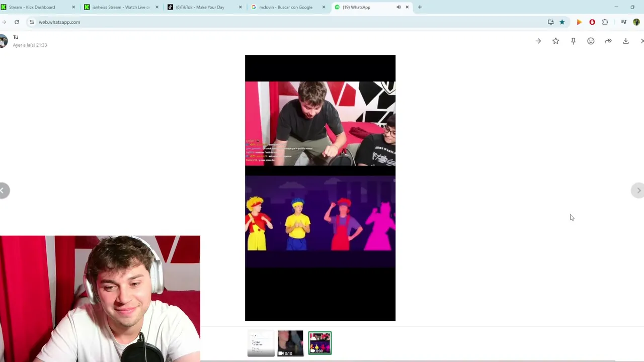The width and height of the screenshot is (644, 362).
Task: Close the ianheiss Stream tab
Action: pos(157,7)
